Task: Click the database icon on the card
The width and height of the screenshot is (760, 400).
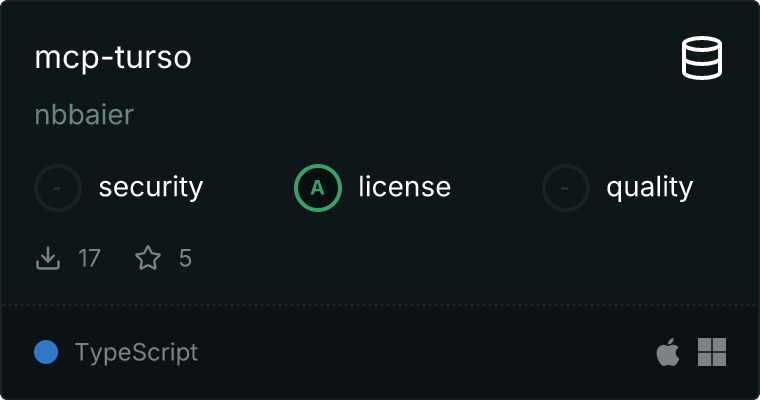Action: pyautogui.click(x=703, y=58)
